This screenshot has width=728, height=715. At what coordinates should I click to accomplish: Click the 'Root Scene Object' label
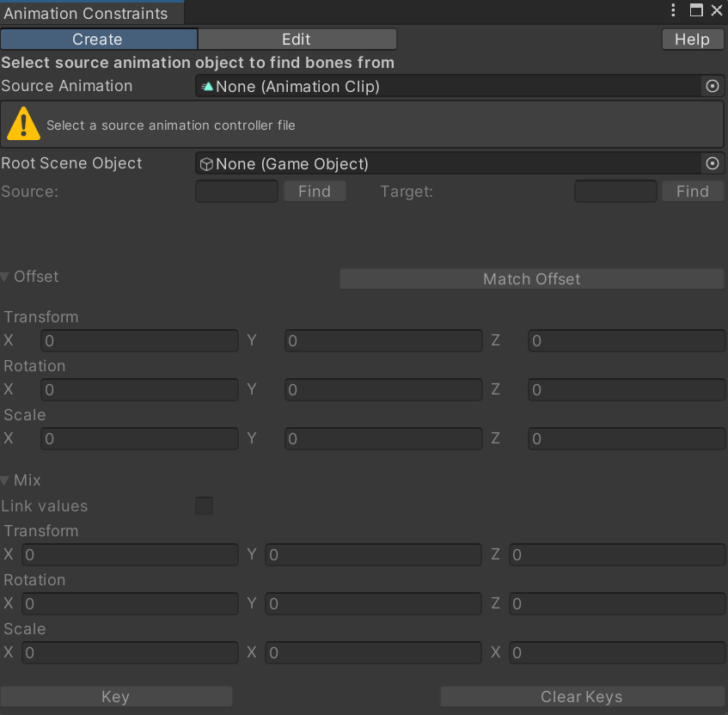[71, 163]
